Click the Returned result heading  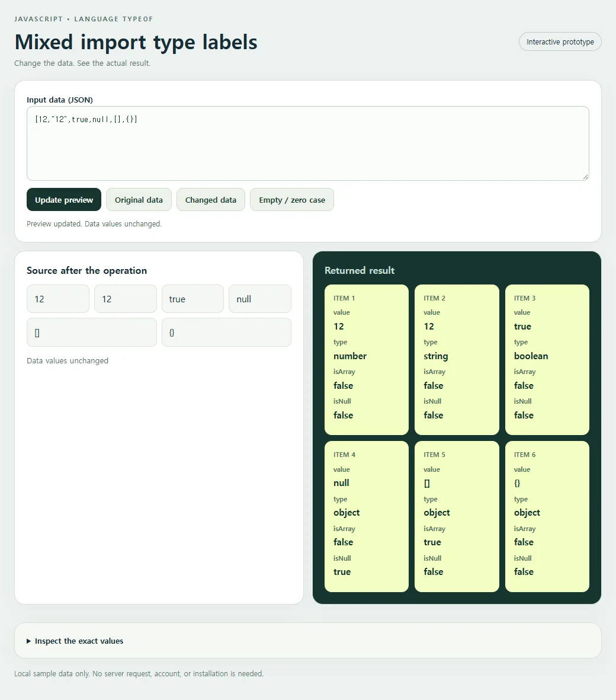point(360,270)
